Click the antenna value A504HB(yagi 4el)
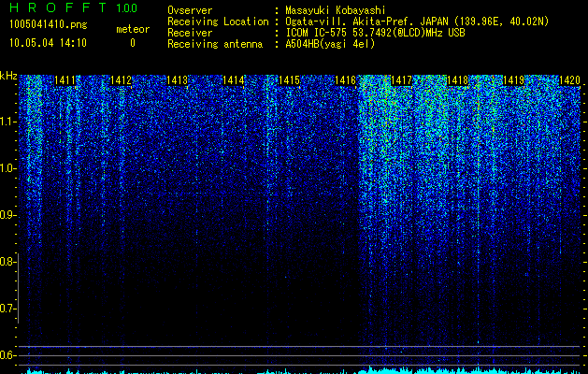 (x=330, y=44)
